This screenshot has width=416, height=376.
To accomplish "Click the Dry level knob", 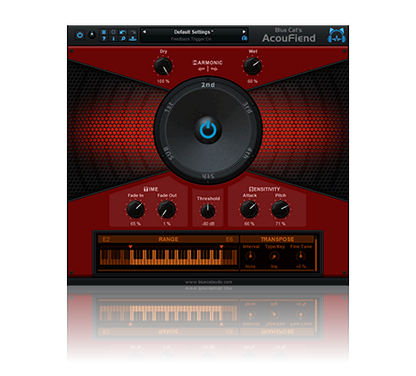I will click(x=163, y=66).
